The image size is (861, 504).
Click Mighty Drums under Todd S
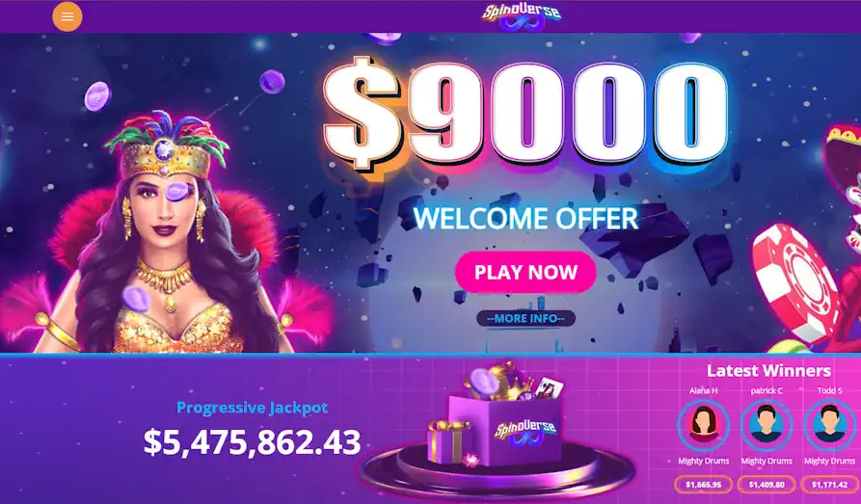click(830, 461)
